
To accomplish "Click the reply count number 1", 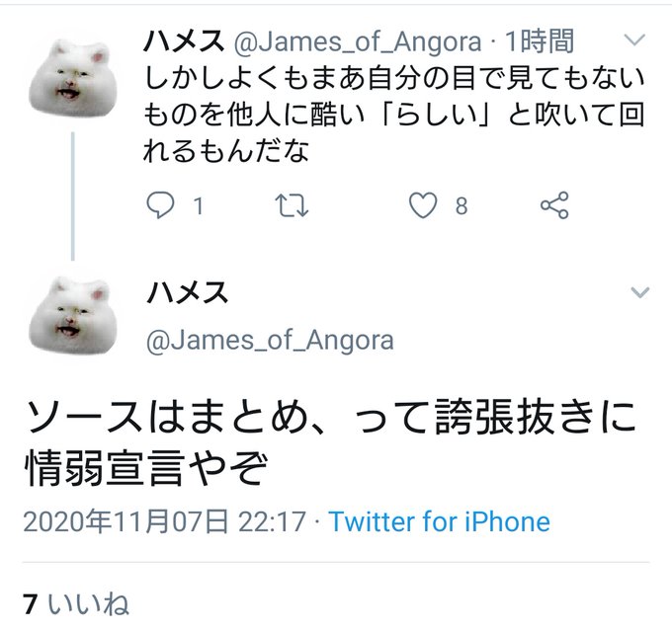I will 198,206.
